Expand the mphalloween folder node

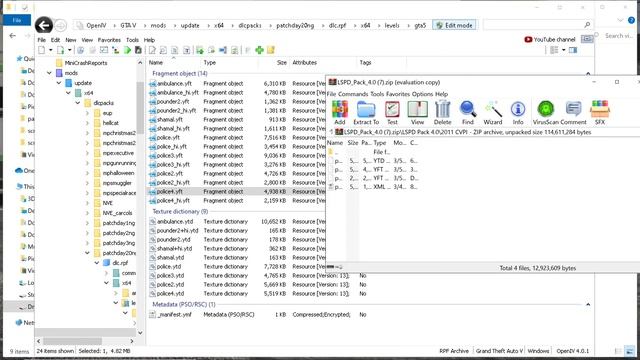point(87,173)
